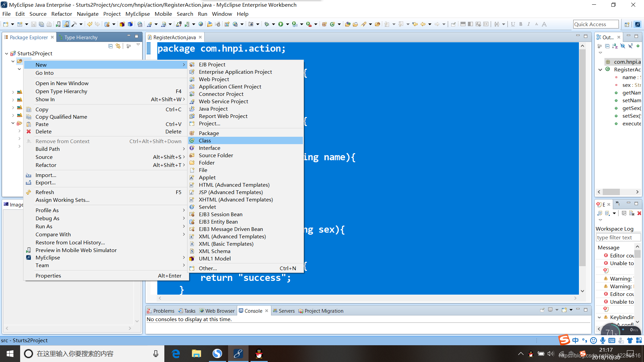Switch to the Servers tab
This screenshot has height=362, width=644.
tap(284, 311)
